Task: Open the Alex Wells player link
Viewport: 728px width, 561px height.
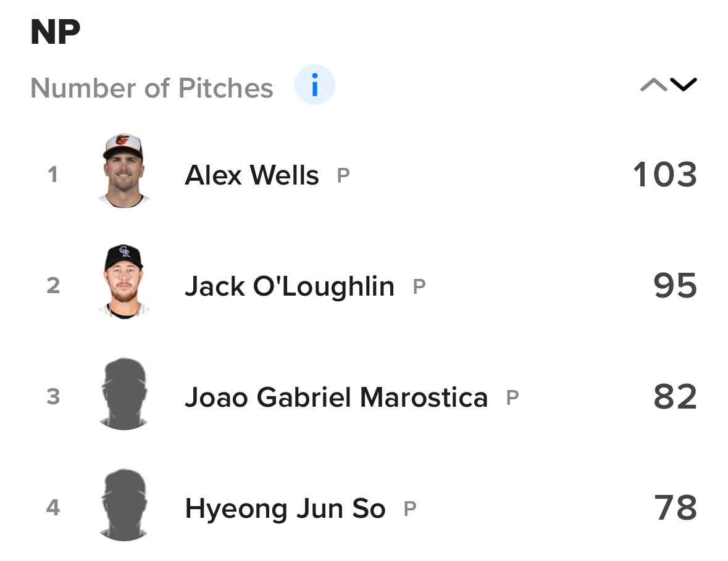Action: point(252,175)
